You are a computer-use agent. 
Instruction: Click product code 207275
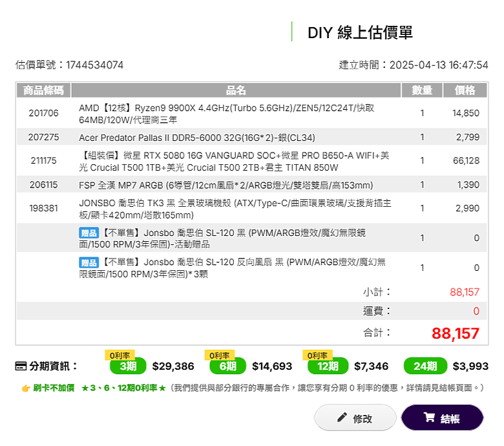[x=43, y=137]
